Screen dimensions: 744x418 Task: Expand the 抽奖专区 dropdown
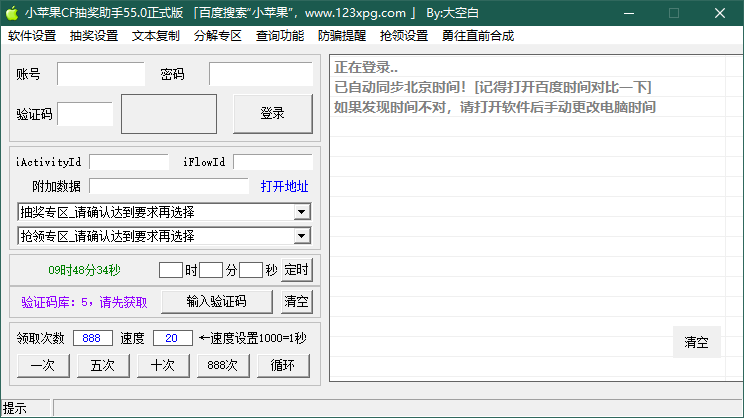coord(301,212)
